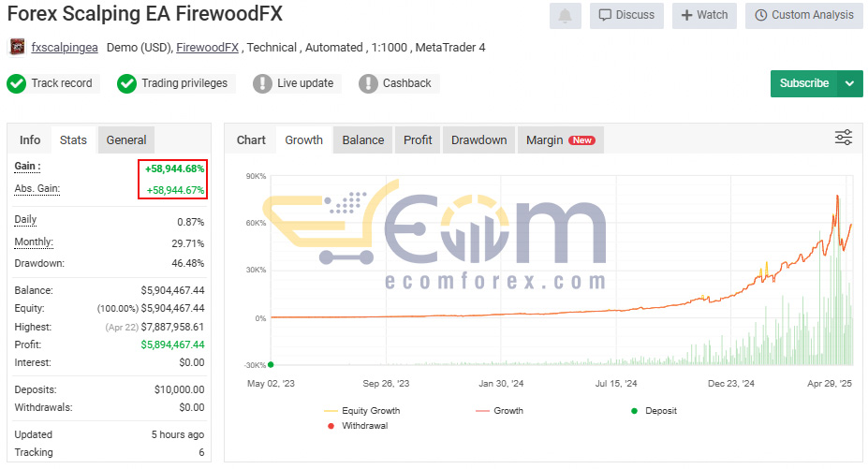
Task: Click the Balance value $5,904,467.44
Action: (172, 291)
